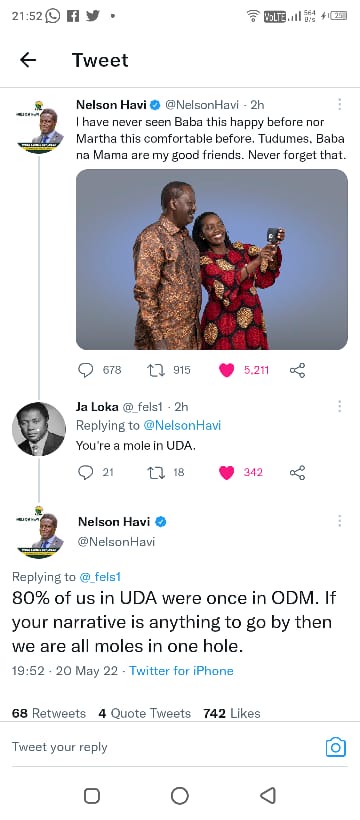Open the @_fels1 mention link
The image size is (360, 820).
tap(100, 577)
